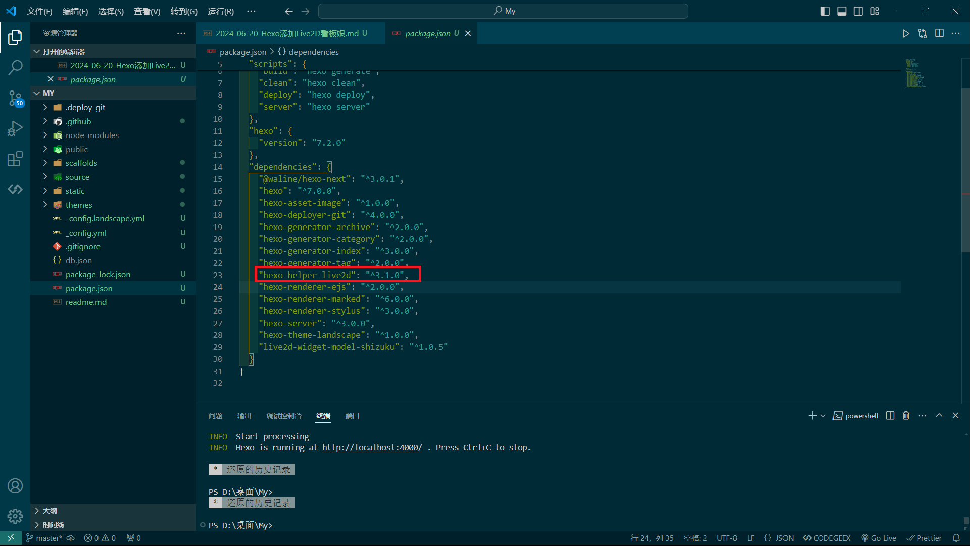Open the Run and Debug view
Screen dimensions: 980x546
point(15,128)
